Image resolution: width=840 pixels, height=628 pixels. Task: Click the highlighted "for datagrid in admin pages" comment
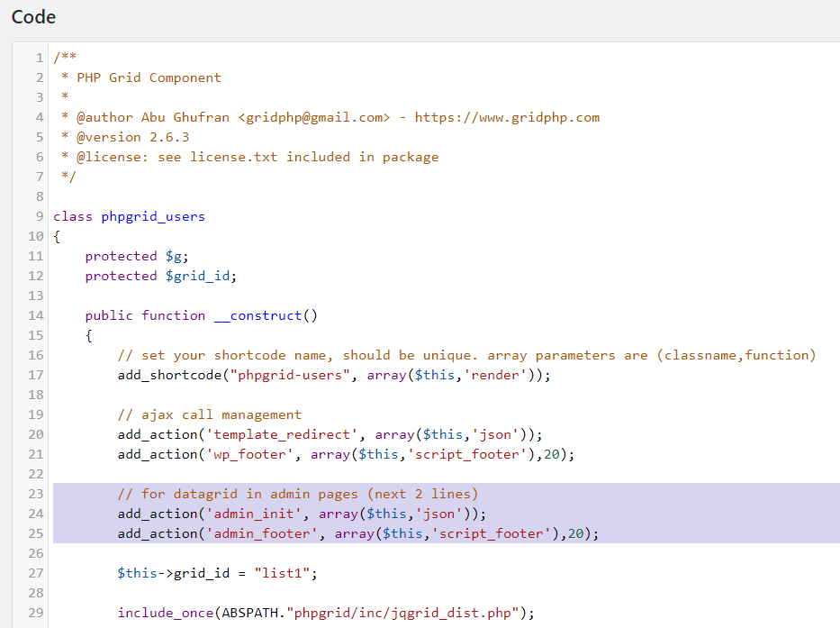[298, 494]
